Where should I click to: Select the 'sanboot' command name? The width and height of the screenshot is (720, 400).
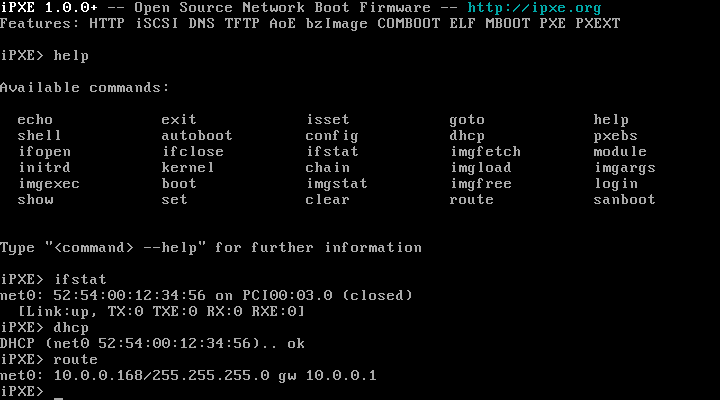[x=625, y=199]
